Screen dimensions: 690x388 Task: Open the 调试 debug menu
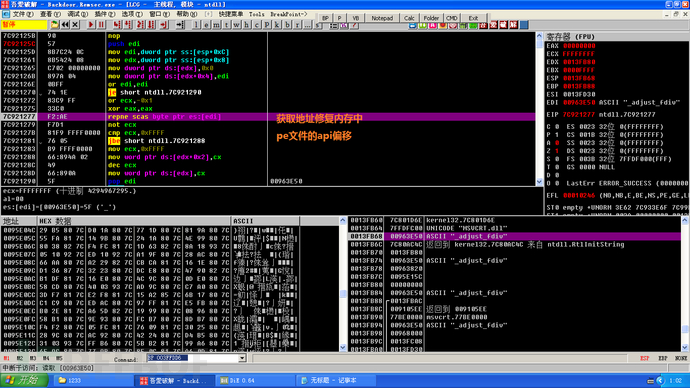point(77,14)
